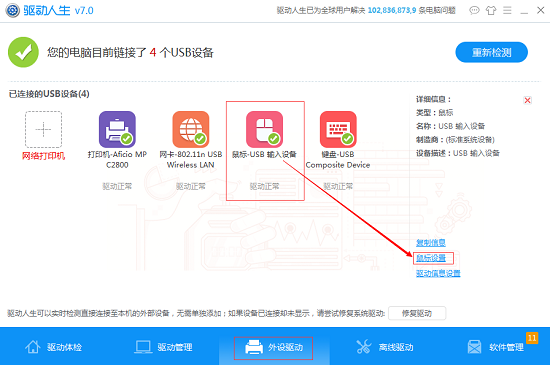The image size is (550, 365).
Task: Click 键盘-USB Composite Device label
Action: click(x=338, y=160)
